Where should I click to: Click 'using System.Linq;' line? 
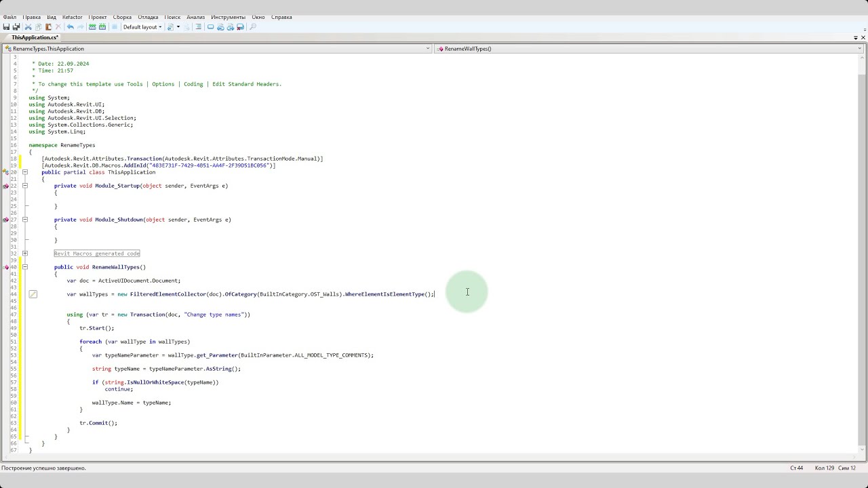[x=57, y=131]
